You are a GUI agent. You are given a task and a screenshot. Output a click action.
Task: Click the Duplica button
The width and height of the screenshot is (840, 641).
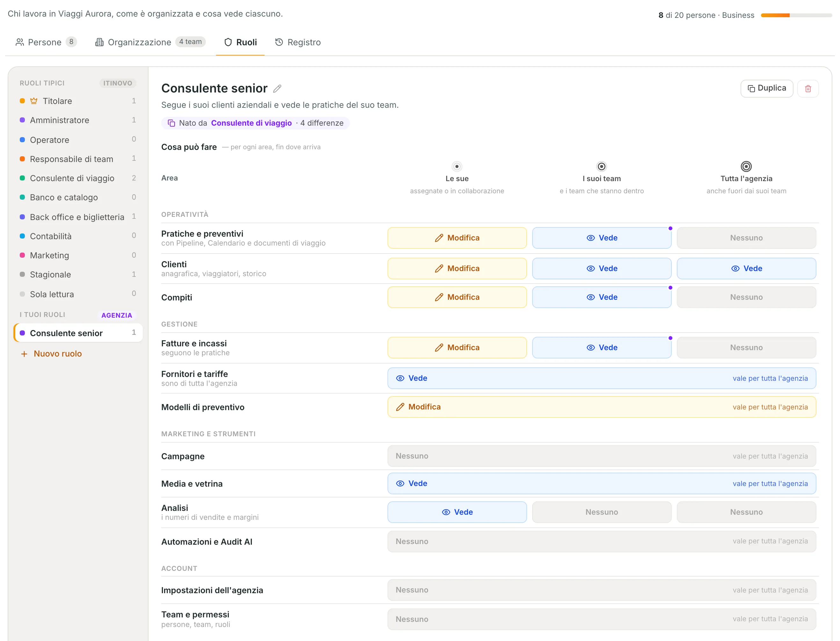pyautogui.click(x=766, y=89)
